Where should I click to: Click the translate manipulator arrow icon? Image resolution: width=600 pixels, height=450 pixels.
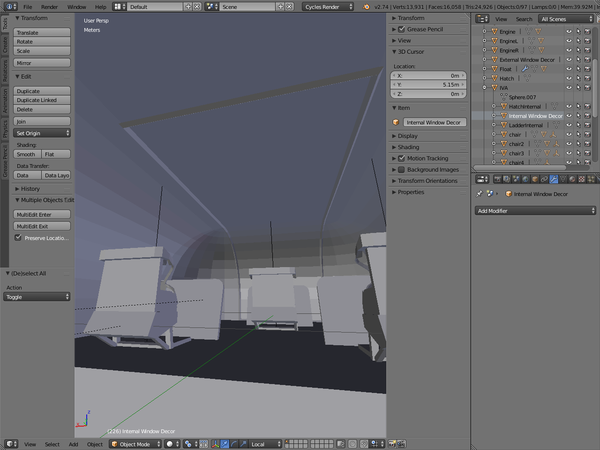click(223, 443)
